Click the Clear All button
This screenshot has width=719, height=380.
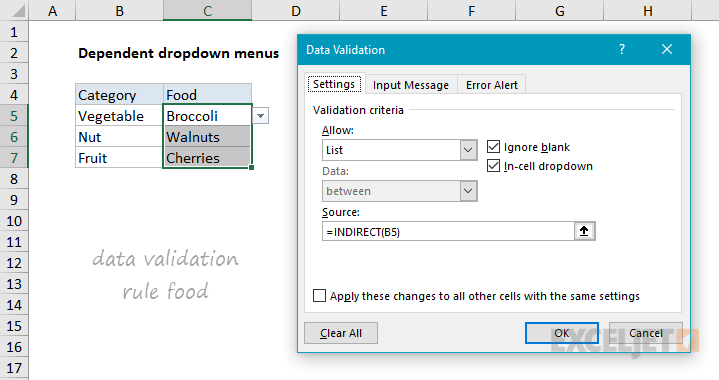(x=341, y=333)
